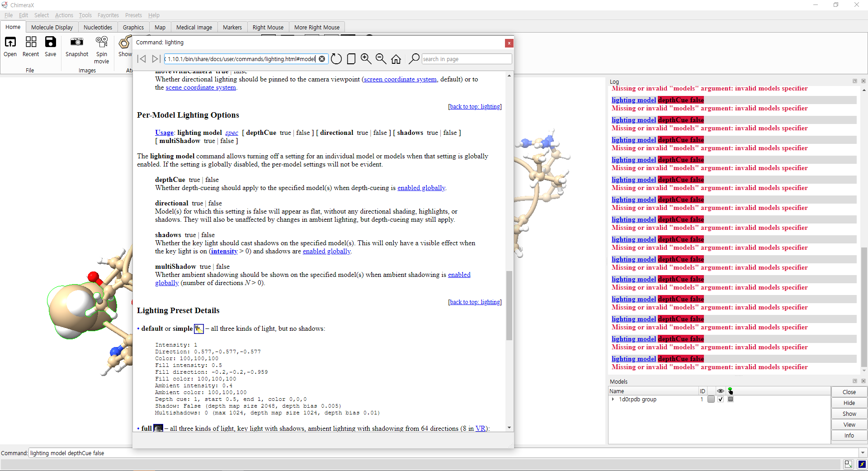Open the command history dropdown arrow
Image resolution: width=868 pixels, height=471 pixels.
pos(863,453)
